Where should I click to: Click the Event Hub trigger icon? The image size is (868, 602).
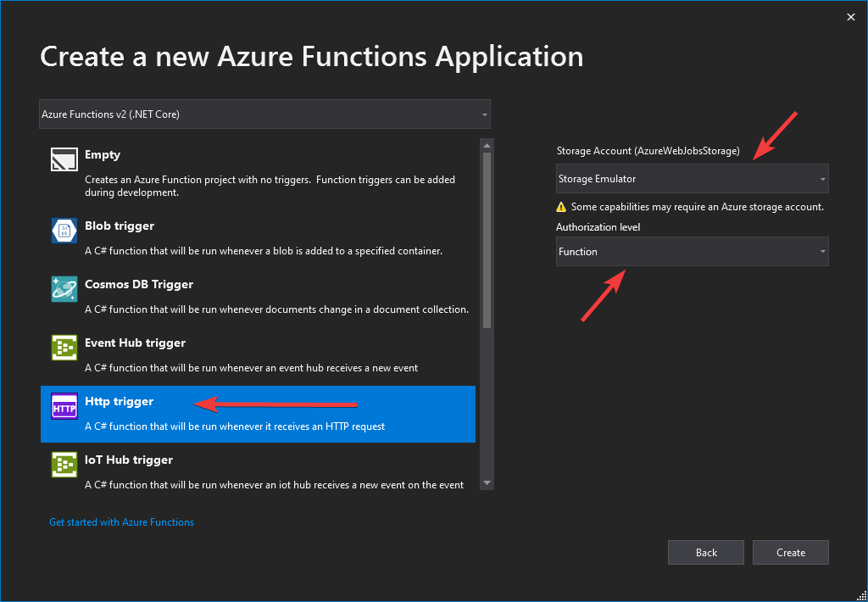[x=64, y=348]
